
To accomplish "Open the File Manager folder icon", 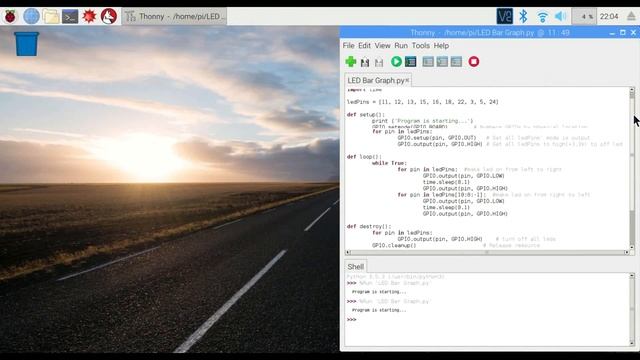I will pos(51,16).
